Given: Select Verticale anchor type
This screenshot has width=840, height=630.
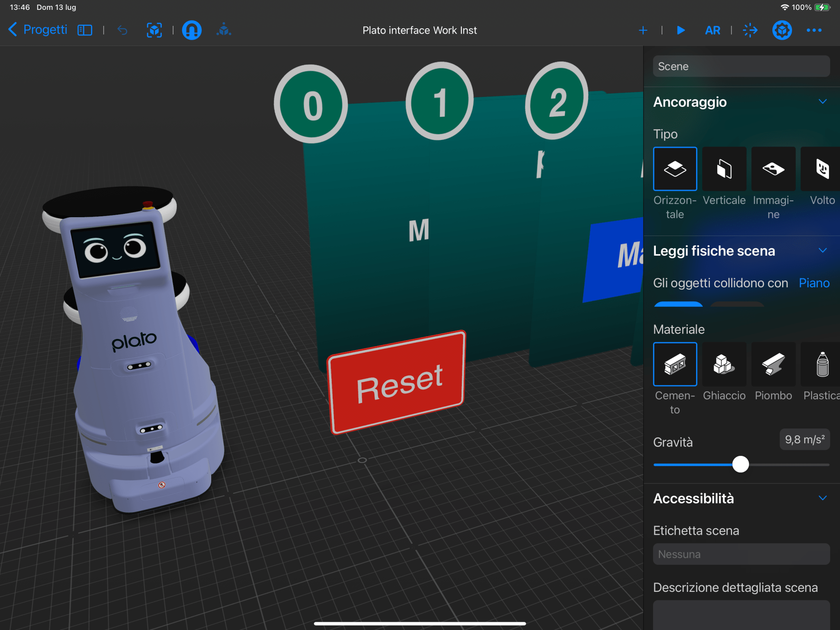Looking at the screenshot, I should coord(724,169).
